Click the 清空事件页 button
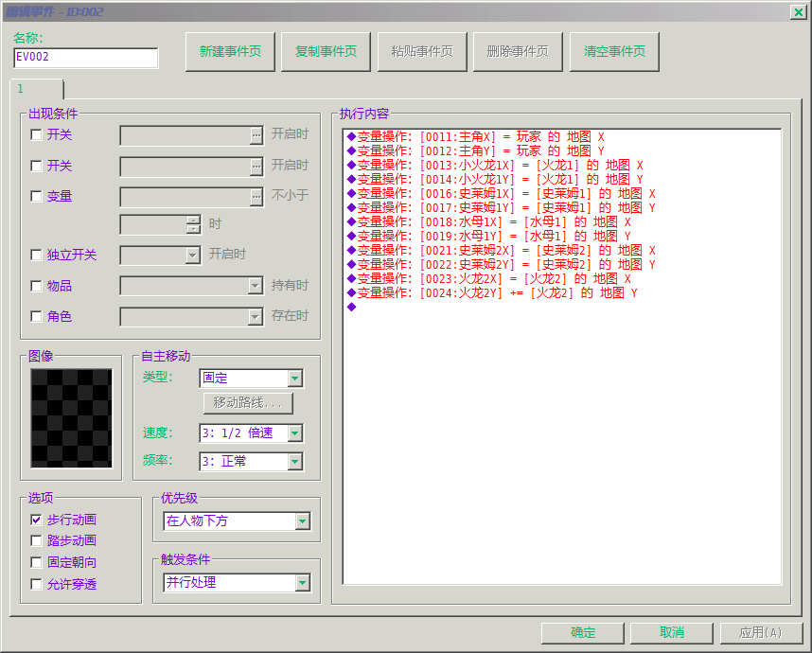 pos(614,51)
